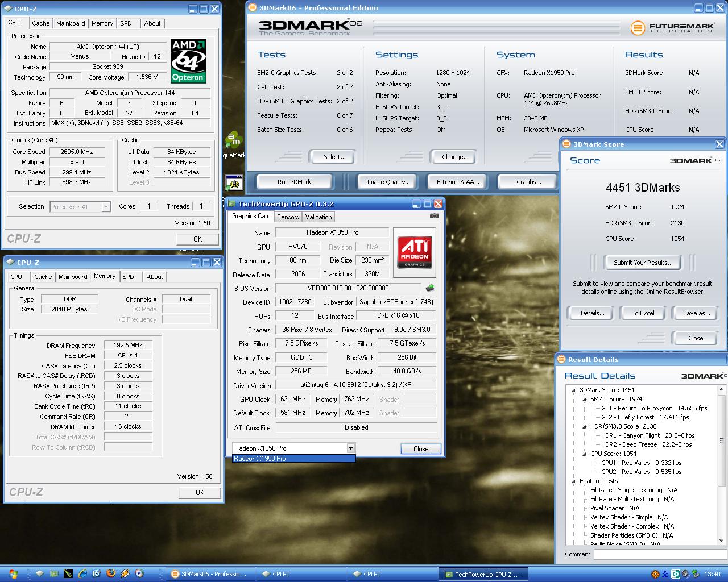
Task: Select GT1 - Return To Proxycon row
Action: [654, 408]
